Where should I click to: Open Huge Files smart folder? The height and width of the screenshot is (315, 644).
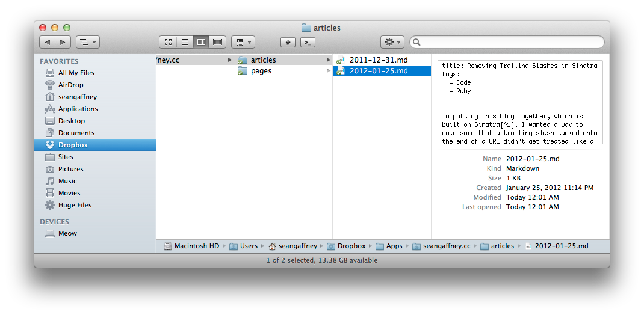pyautogui.click(x=75, y=205)
